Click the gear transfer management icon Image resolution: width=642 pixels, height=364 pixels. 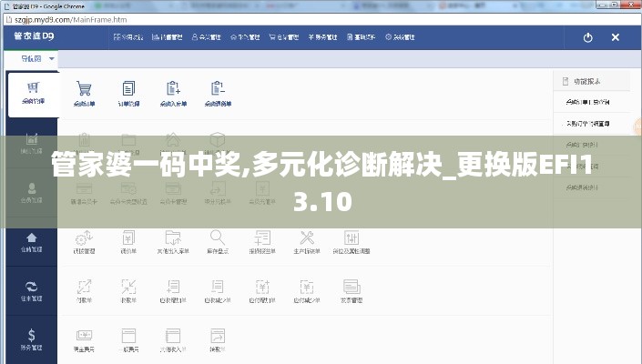(x=84, y=238)
